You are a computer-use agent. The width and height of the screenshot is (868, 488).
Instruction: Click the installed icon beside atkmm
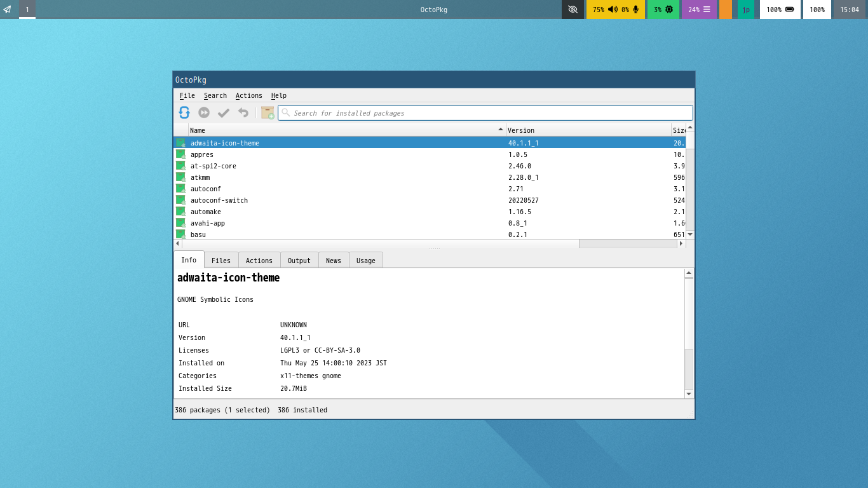[x=180, y=177]
